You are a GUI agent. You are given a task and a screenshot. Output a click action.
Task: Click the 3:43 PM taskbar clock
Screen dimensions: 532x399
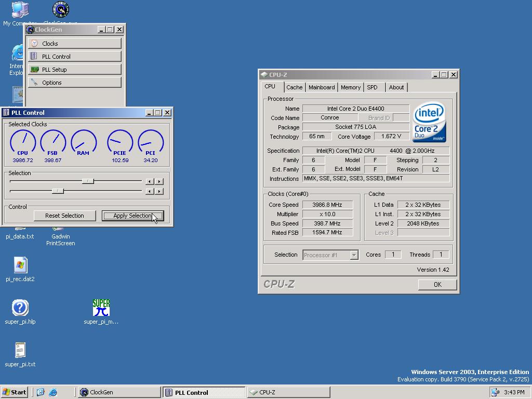coord(514,392)
